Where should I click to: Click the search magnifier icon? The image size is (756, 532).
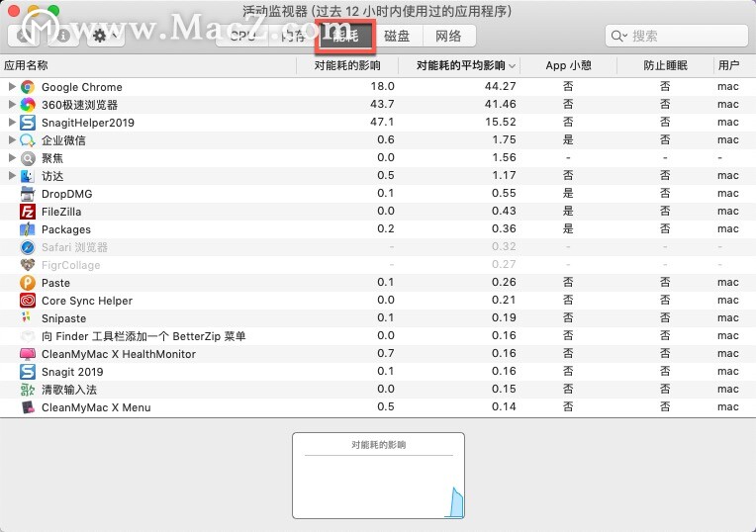618,36
